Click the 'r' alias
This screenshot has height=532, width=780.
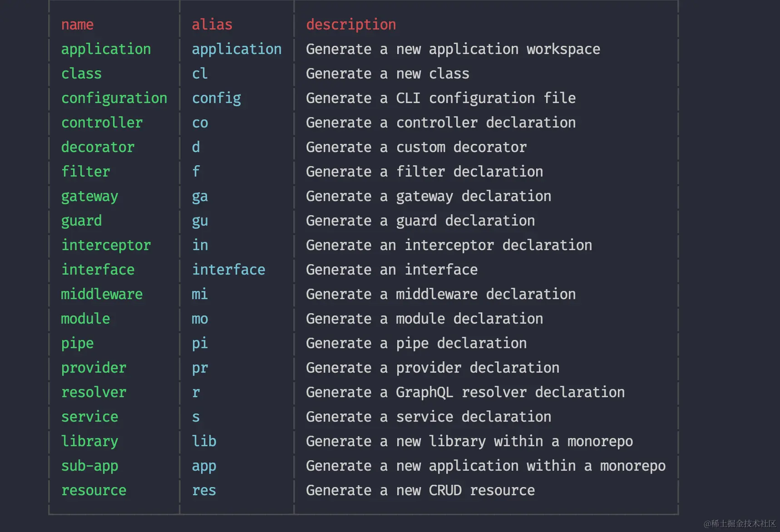[196, 393]
